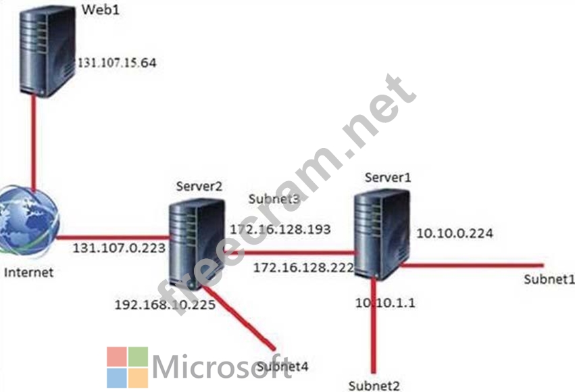Click the Server1 name label
Viewport: 575px width, 392px height.
coord(388,178)
